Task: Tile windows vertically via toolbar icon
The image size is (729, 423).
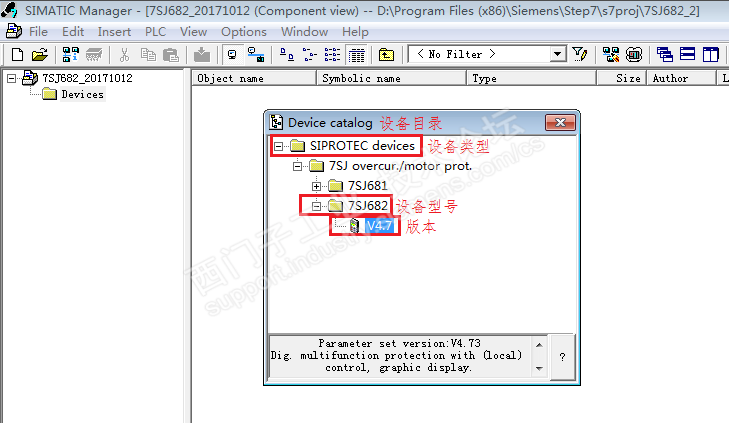Action: coord(710,55)
